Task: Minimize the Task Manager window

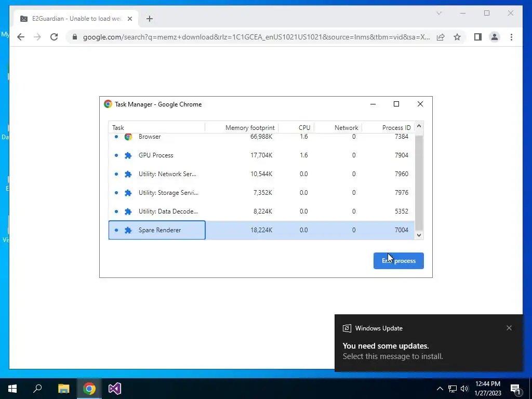Action: coord(373,104)
